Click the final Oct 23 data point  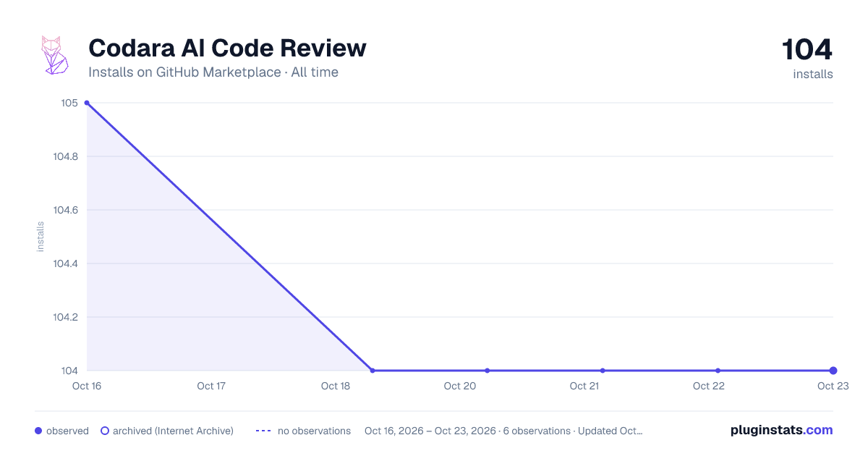click(833, 371)
